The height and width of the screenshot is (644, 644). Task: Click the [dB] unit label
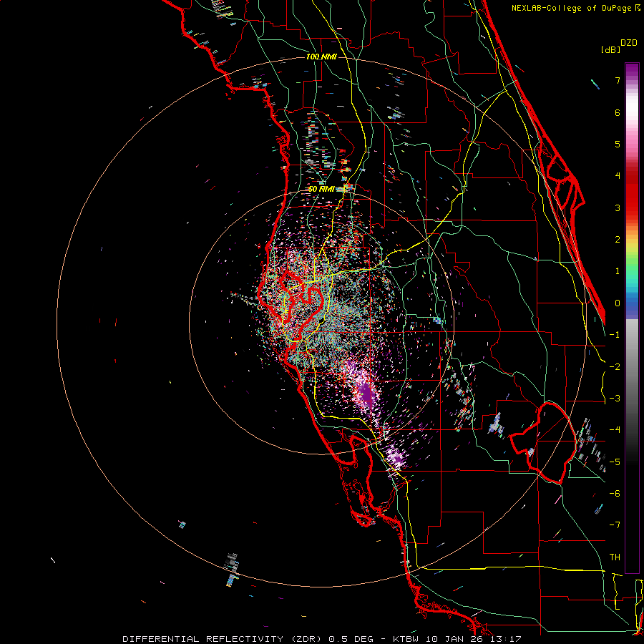pyautogui.click(x=611, y=50)
